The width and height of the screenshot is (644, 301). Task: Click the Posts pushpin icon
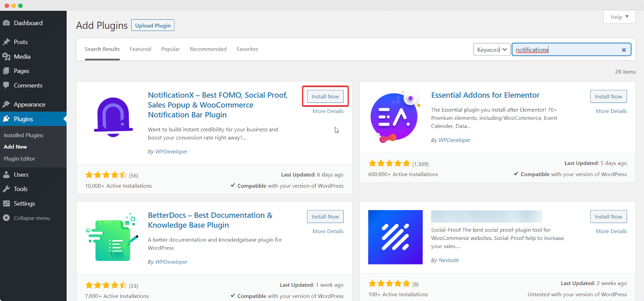6,42
